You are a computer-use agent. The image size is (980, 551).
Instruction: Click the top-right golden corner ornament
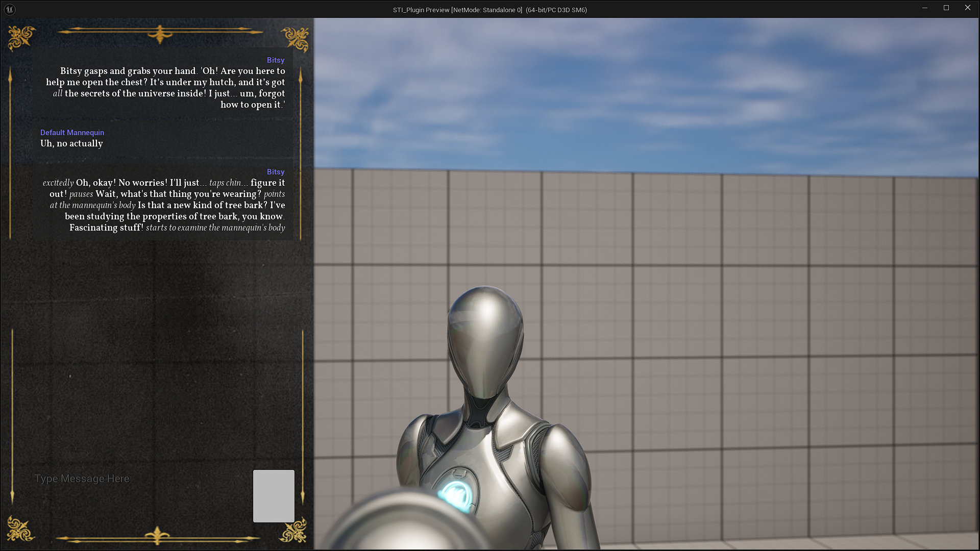tap(296, 39)
